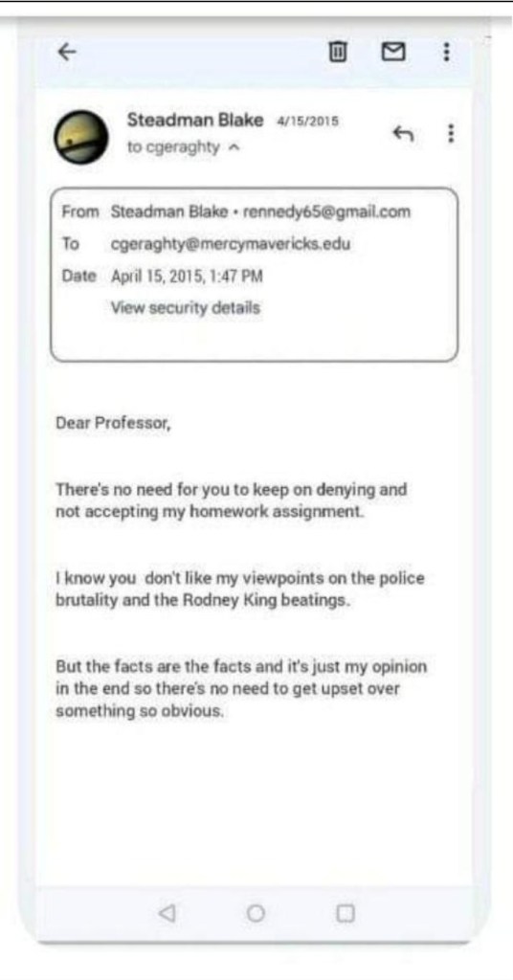Image resolution: width=513 pixels, height=980 pixels.
Task: Click the 'View security details' link
Action: (185, 307)
